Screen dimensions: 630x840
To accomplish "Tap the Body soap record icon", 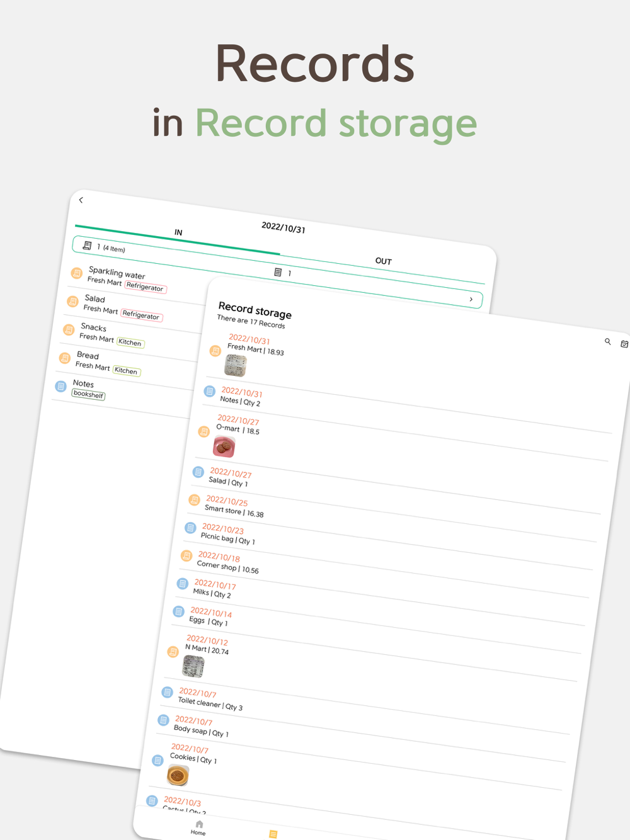I will (x=163, y=720).
